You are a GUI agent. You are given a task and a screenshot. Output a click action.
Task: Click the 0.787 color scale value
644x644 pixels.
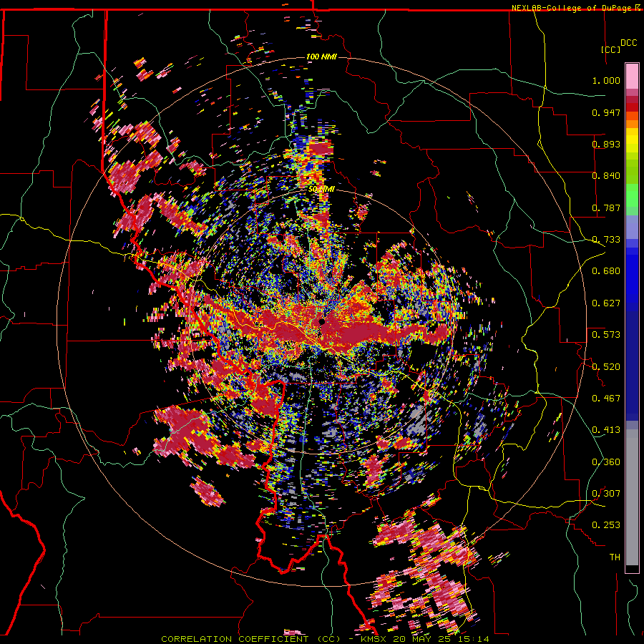click(x=606, y=208)
